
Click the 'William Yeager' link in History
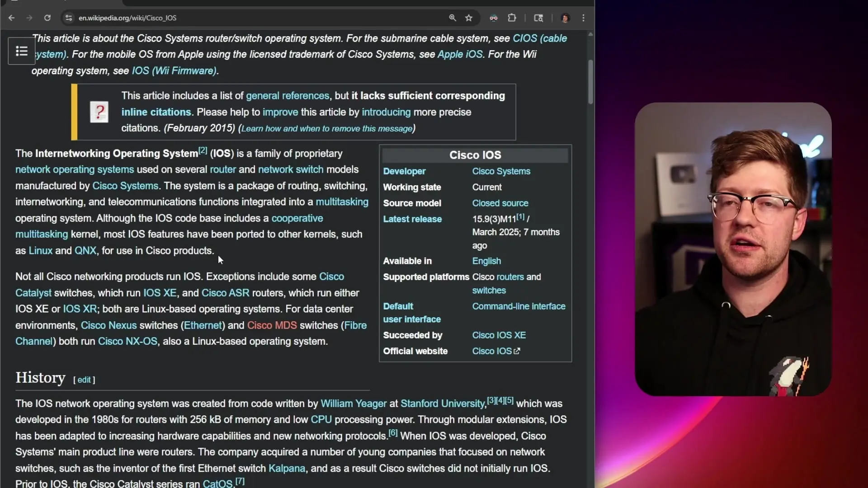tap(353, 404)
